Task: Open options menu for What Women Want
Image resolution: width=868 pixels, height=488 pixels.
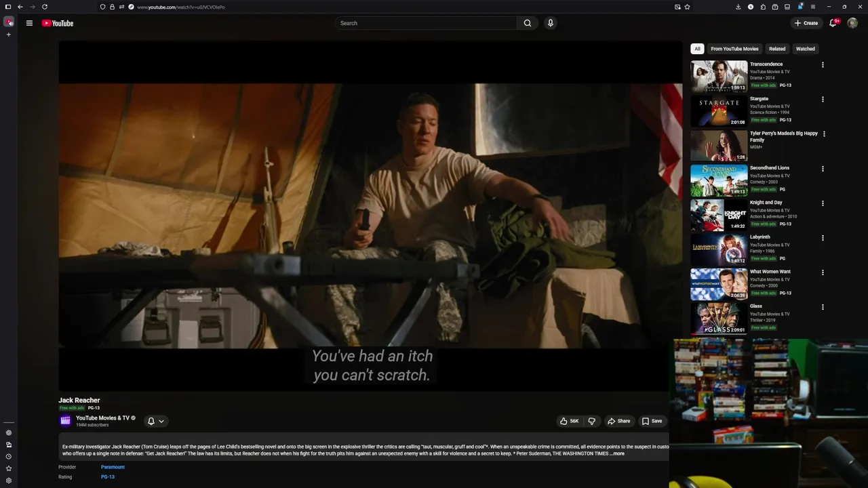Action: [x=823, y=272]
